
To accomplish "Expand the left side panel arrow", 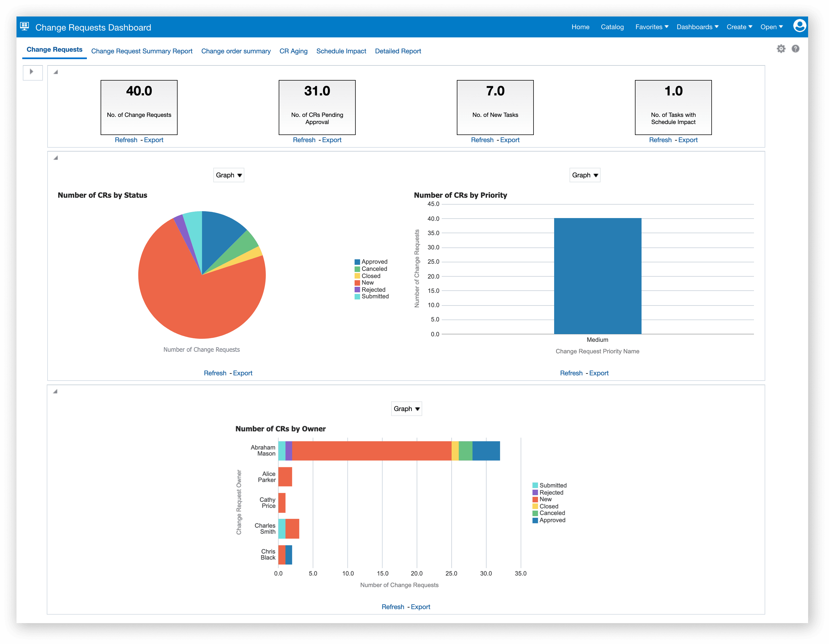I will (32, 72).
